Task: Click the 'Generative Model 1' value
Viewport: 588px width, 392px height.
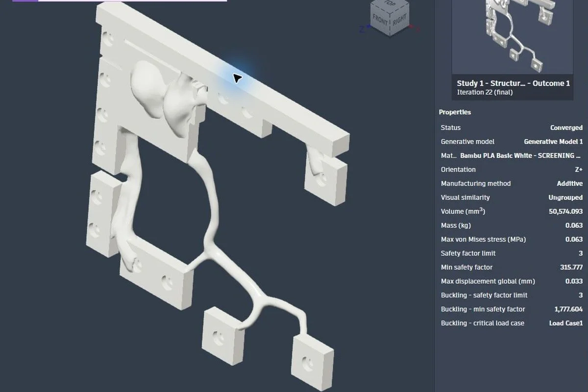Action: [x=553, y=142]
